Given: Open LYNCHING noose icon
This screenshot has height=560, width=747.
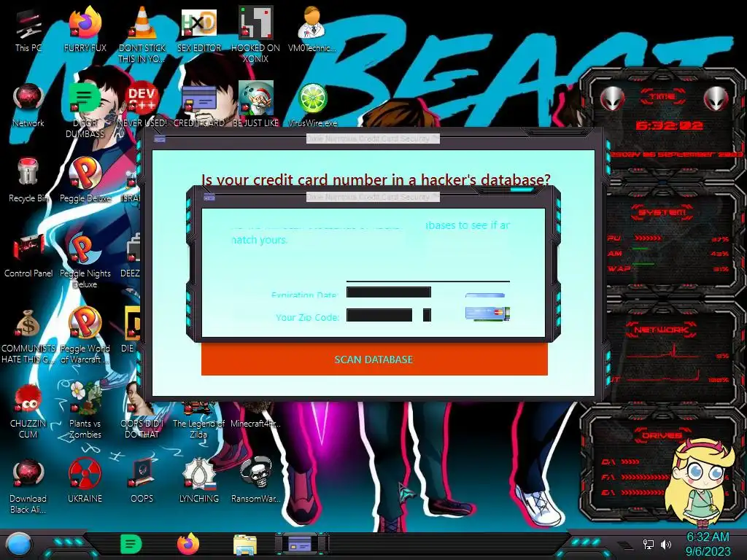Looking at the screenshot, I should click(199, 481).
